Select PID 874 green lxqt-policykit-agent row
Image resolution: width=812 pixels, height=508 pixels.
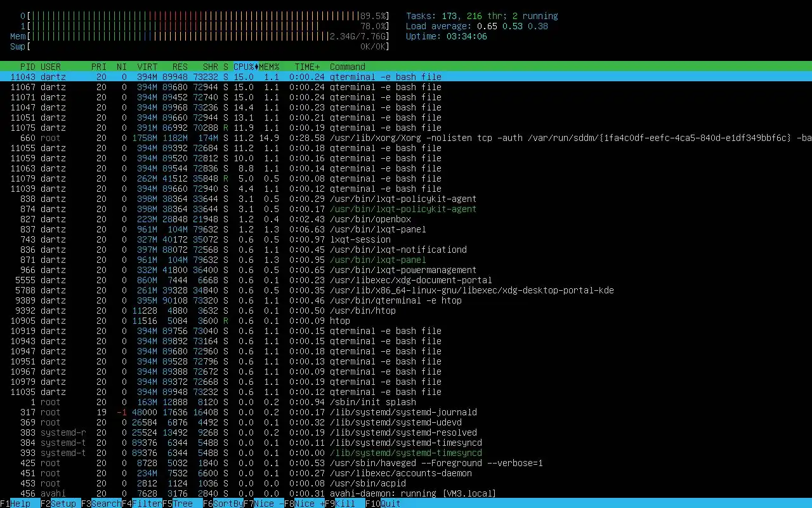tap(406, 209)
